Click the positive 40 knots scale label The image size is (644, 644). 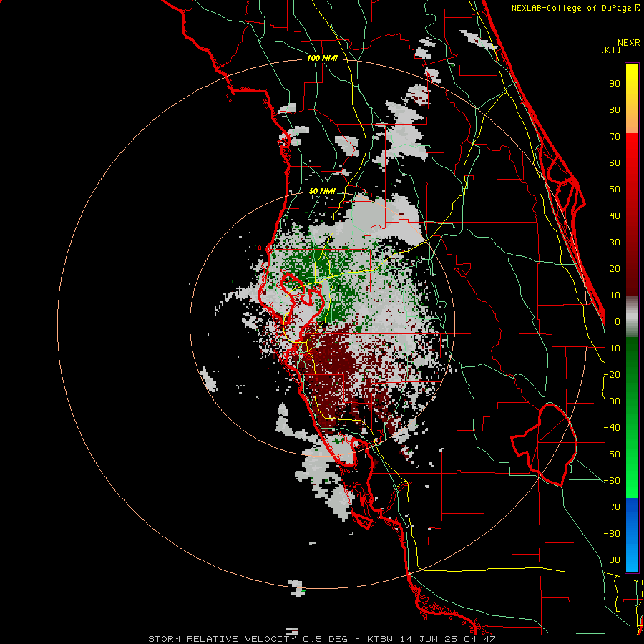[x=615, y=216]
